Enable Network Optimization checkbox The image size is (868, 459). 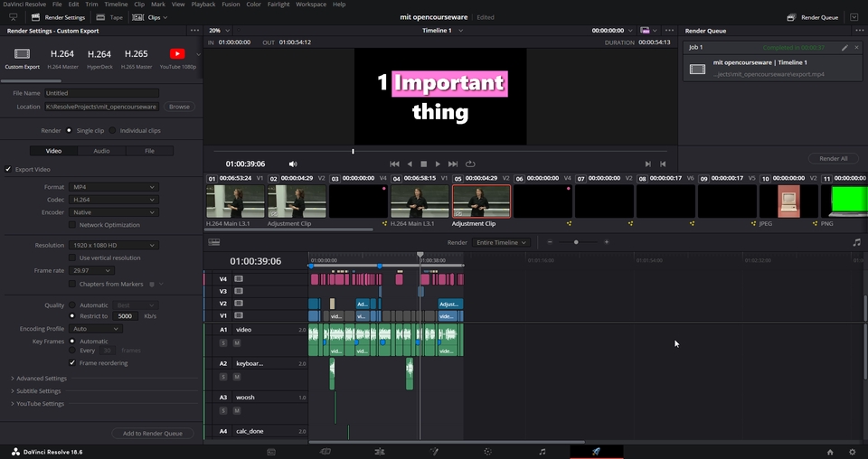click(x=72, y=224)
